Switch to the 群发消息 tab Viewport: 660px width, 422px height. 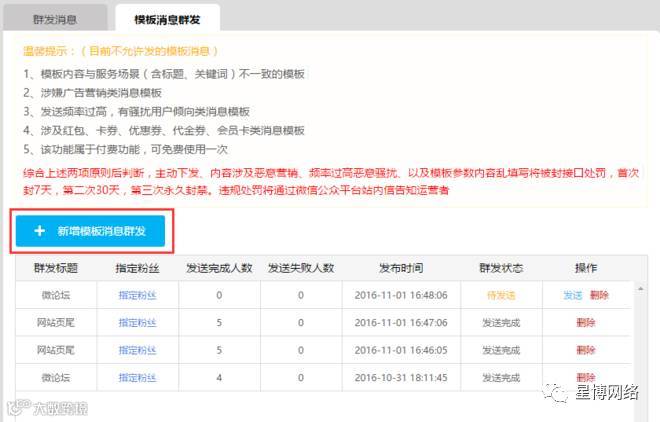pyautogui.click(x=55, y=19)
